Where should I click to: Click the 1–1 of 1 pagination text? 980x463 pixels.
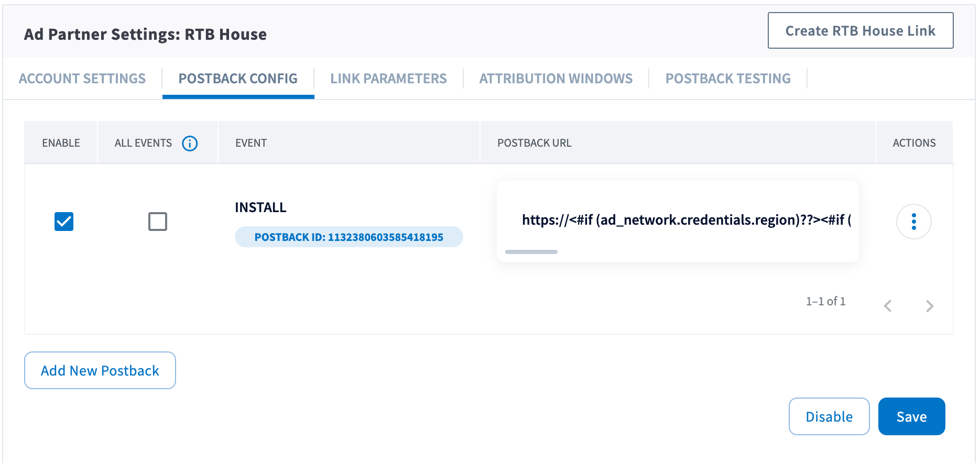826,301
